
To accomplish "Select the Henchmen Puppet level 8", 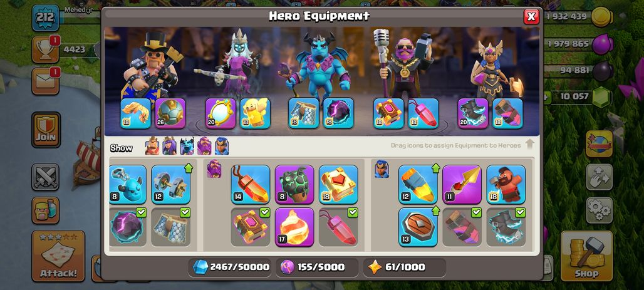I will tap(128, 184).
